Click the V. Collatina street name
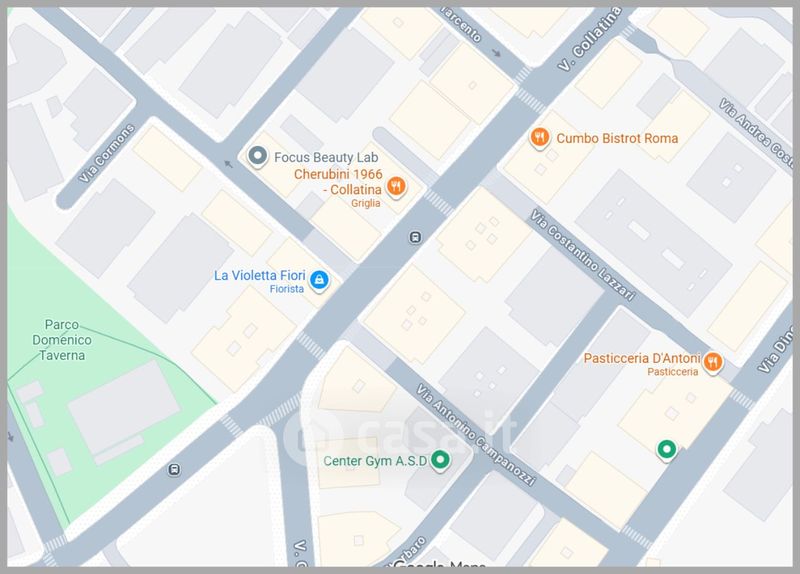 (x=590, y=39)
